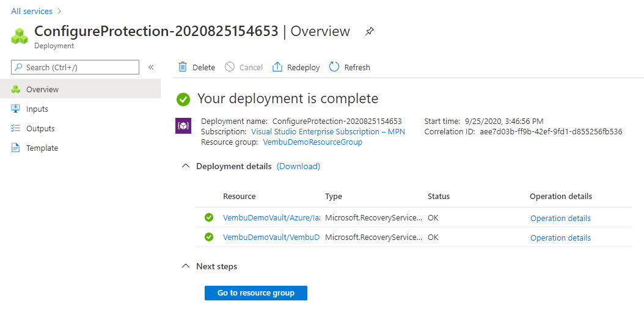Click green status check for VembuDemoVault/VembuD row
The height and width of the screenshot is (312, 644).
pyautogui.click(x=209, y=238)
